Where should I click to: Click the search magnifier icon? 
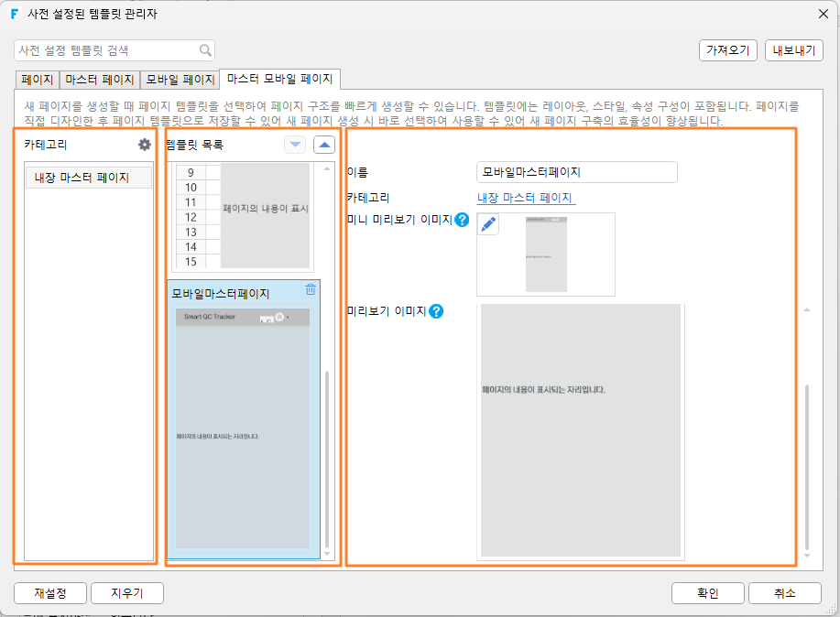tap(205, 50)
